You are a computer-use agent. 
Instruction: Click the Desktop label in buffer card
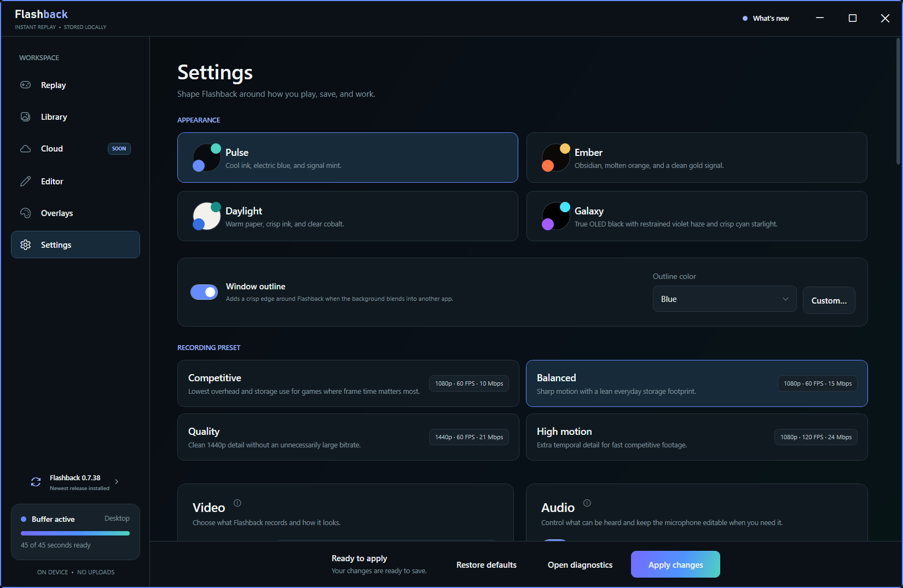coord(117,519)
